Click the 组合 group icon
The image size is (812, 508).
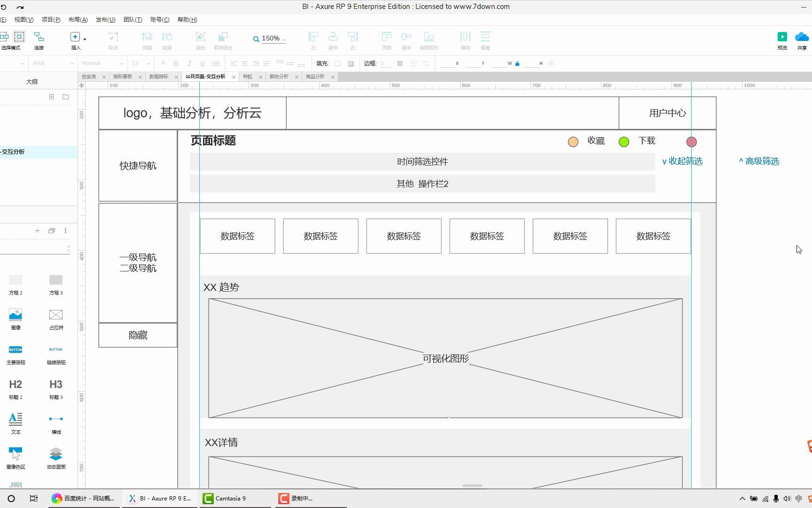(x=201, y=37)
